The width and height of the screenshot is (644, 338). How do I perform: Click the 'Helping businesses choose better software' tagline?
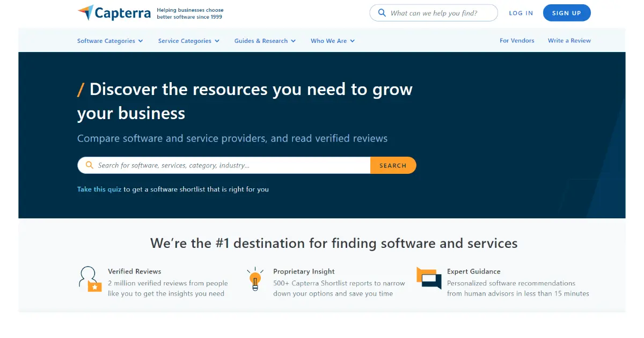tap(190, 13)
